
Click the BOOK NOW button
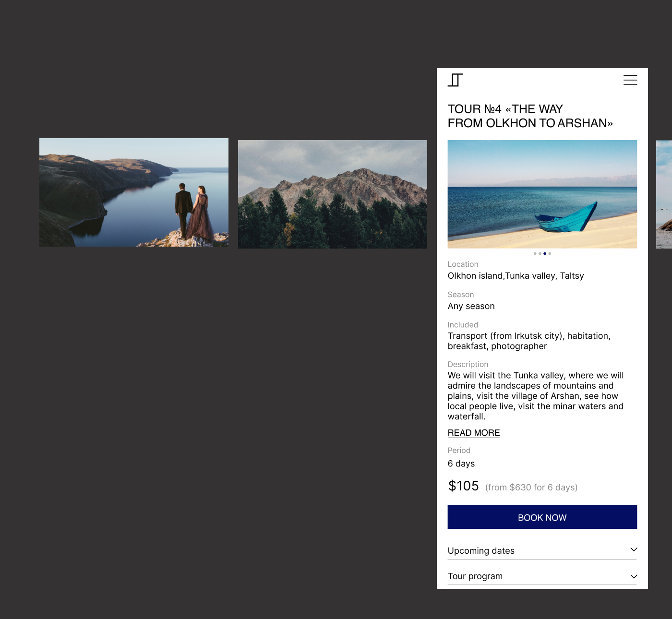click(x=542, y=517)
